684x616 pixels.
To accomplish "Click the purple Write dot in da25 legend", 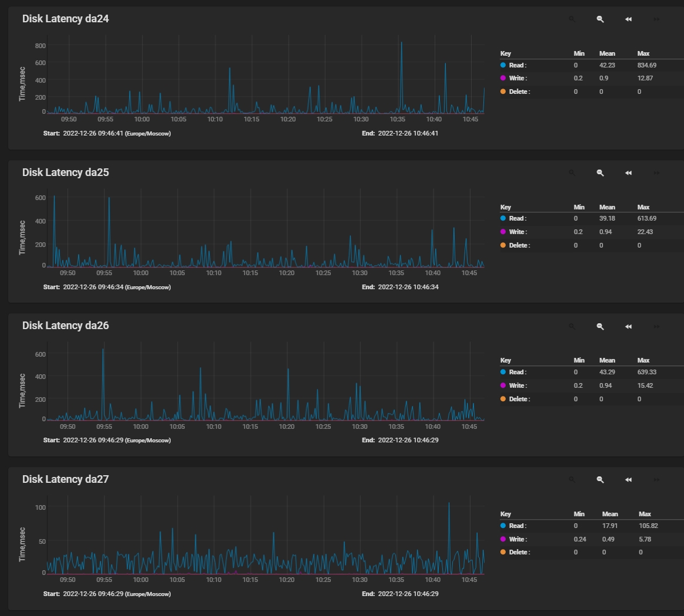I will (x=503, y=232).
